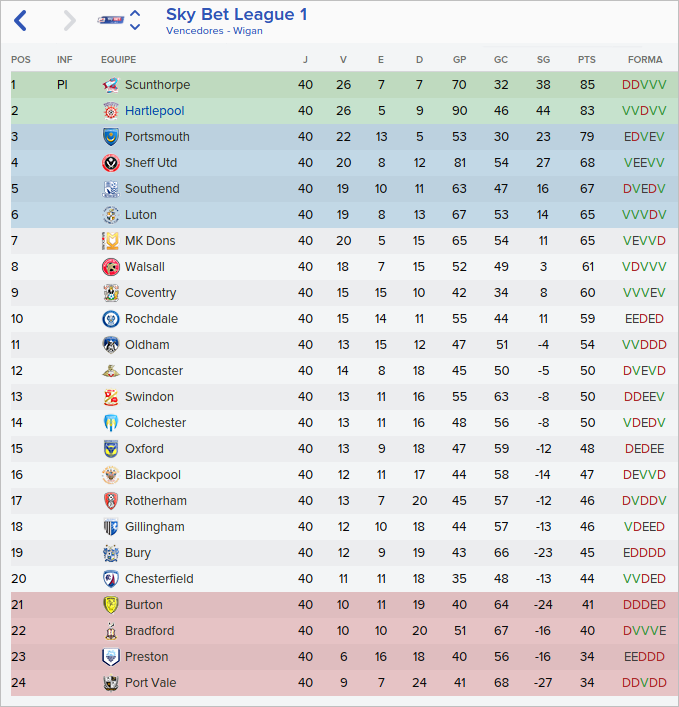The image size is (679, 707).
Task: Select the Blackpool crest icon
Action: (x=110, y=475)
